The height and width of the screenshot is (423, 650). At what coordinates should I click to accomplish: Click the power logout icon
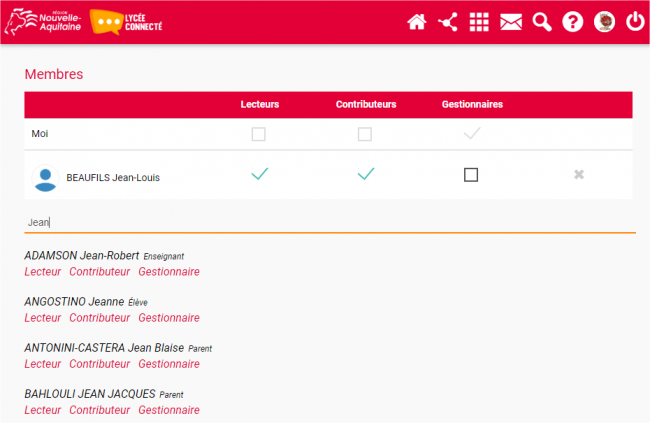pos(635,22)
